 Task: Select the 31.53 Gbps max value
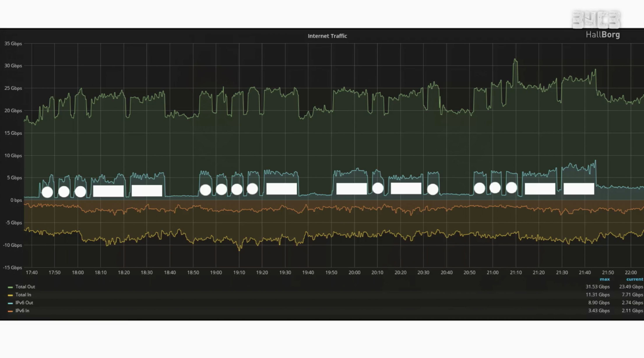(x=597, y=287)
